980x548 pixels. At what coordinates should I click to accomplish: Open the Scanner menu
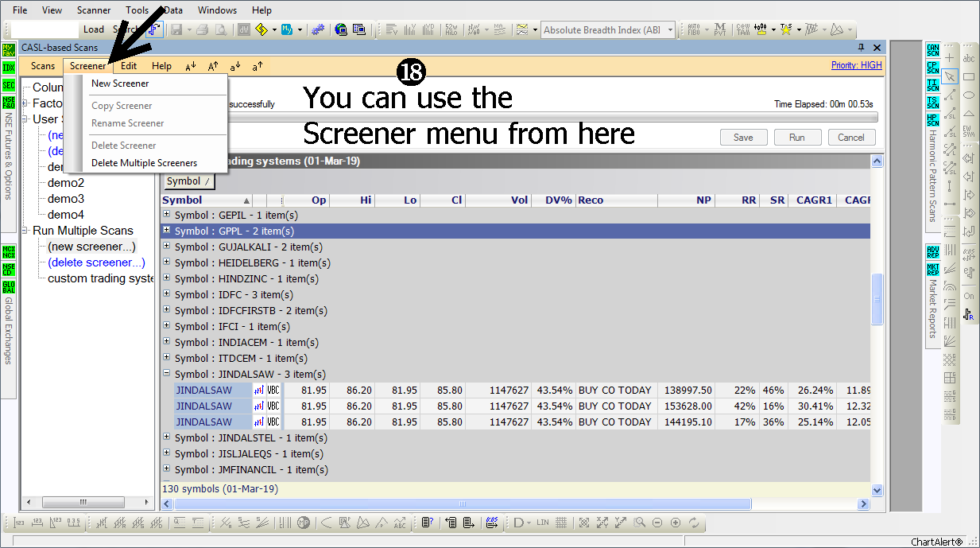click(94, 10)
